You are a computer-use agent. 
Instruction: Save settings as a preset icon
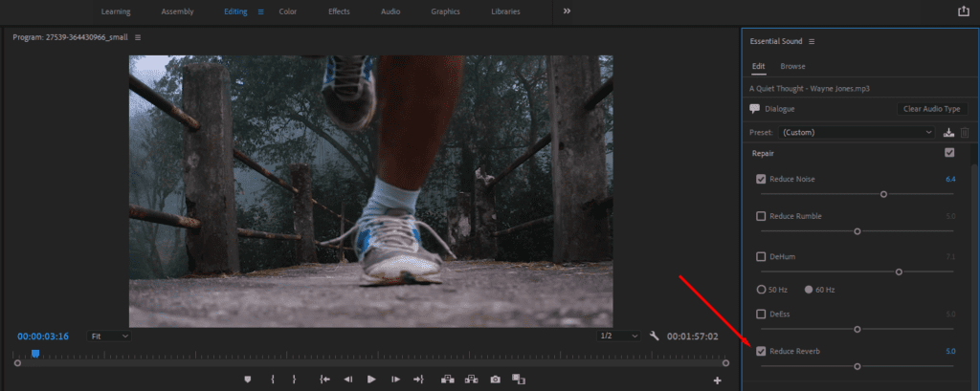(x=948, y=133)
